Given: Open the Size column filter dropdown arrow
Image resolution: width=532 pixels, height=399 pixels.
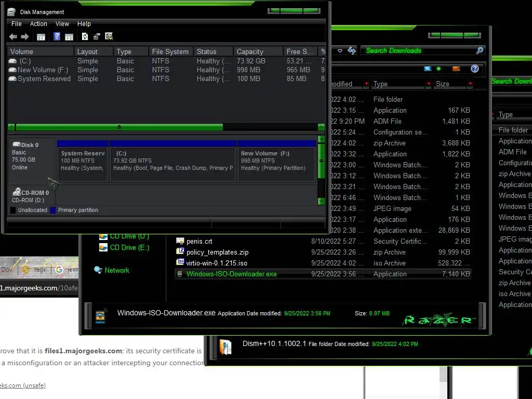Looking at the screenshot, I should point(470,84).
